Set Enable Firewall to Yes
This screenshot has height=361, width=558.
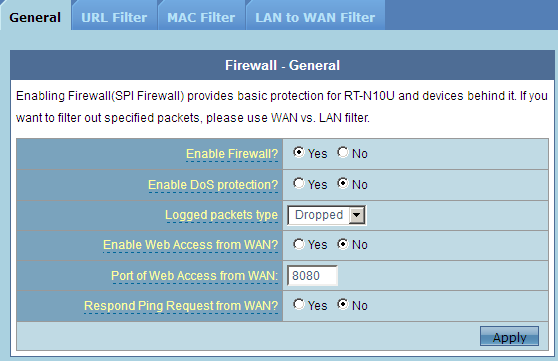tap(299, 152)
